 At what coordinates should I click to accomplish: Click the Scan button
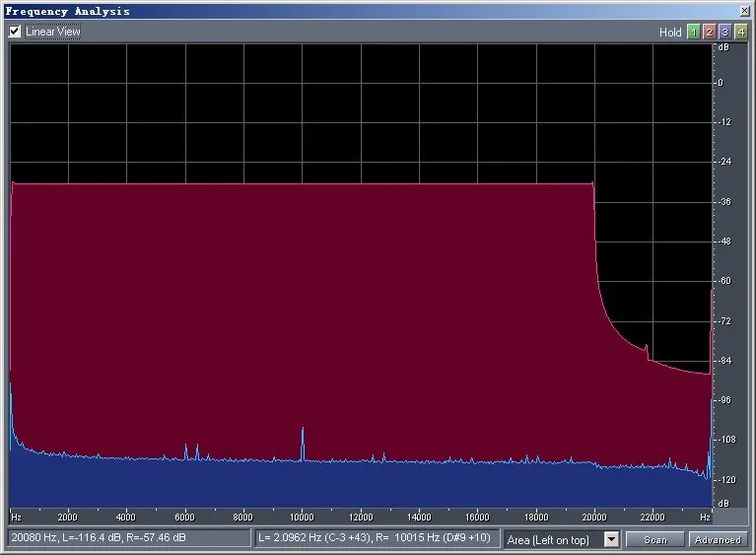pyautogui.click(x=655, y=539)
